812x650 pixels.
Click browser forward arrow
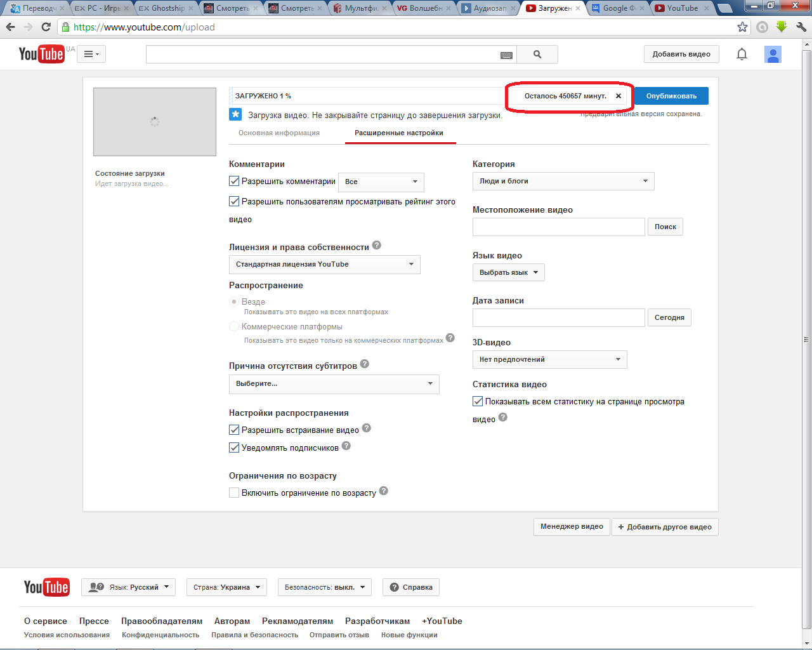click(28, 27)
